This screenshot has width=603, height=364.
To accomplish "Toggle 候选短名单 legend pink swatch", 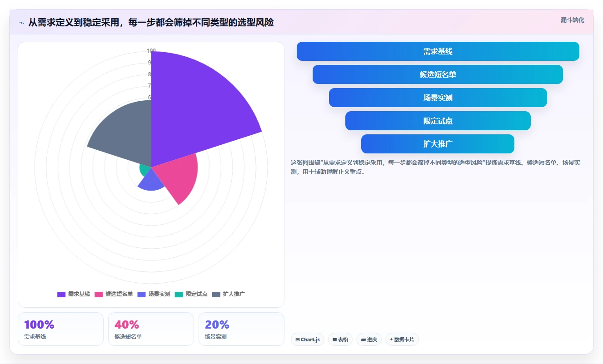I will click(99, 294).
